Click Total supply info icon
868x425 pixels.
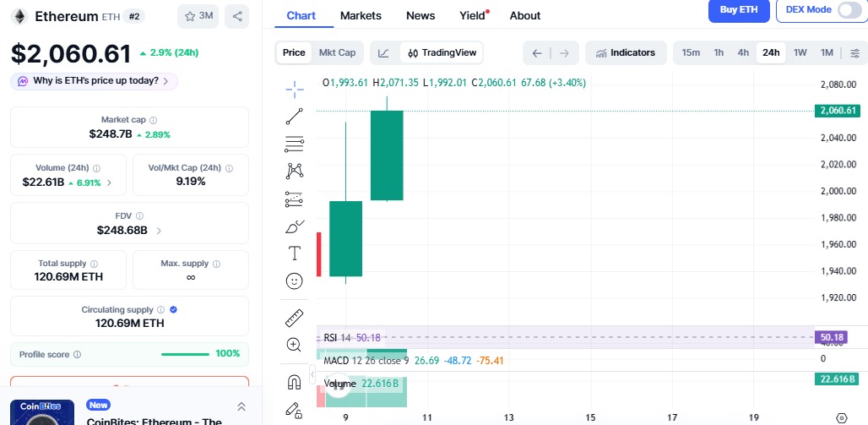(x=94, y=264)
